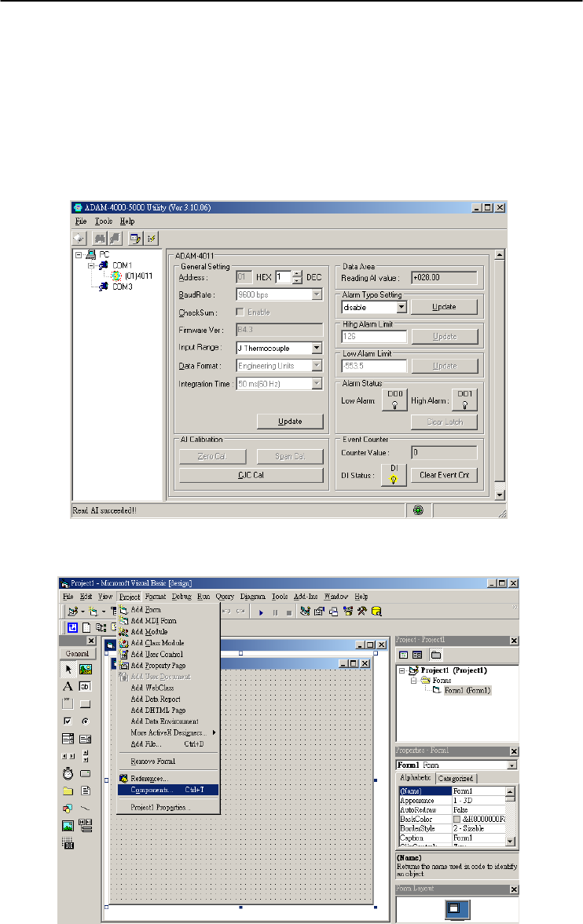583x924 pixels.
Task: Open the Alarm Type Setting dropdown
Action: 401,307
